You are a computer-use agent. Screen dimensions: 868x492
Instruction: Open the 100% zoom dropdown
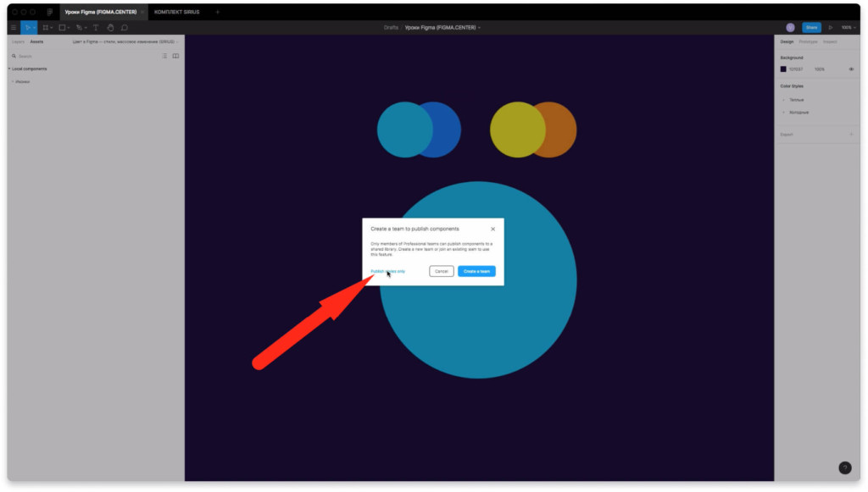click(848, 27)
